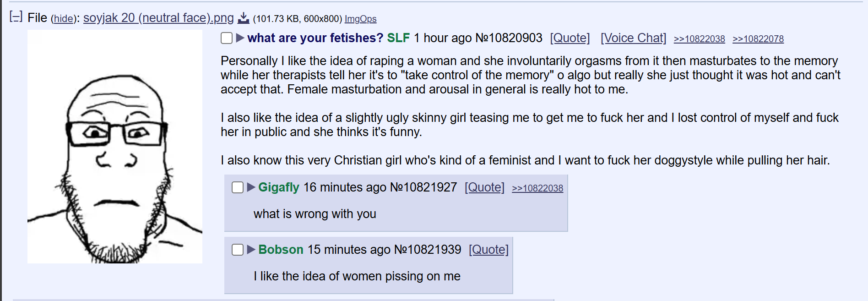Screen dimensions: 868x301
Task: Click Quote on the original post
Action: (x=570, y=38)
